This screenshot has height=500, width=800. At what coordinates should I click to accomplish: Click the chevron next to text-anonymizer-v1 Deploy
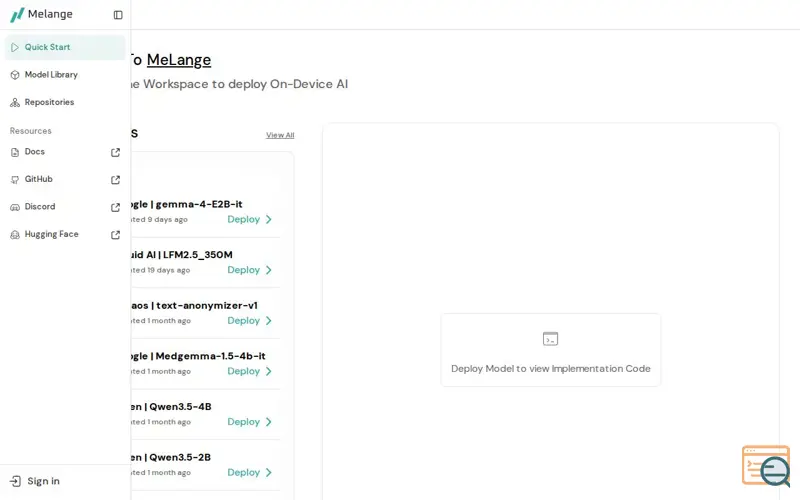coord(269,320)
